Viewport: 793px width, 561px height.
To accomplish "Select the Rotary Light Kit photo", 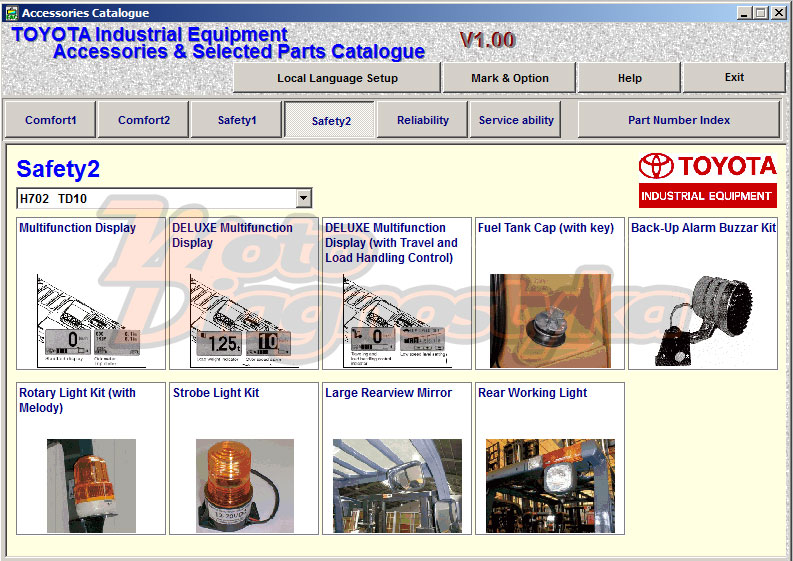I will pos(91,486).
